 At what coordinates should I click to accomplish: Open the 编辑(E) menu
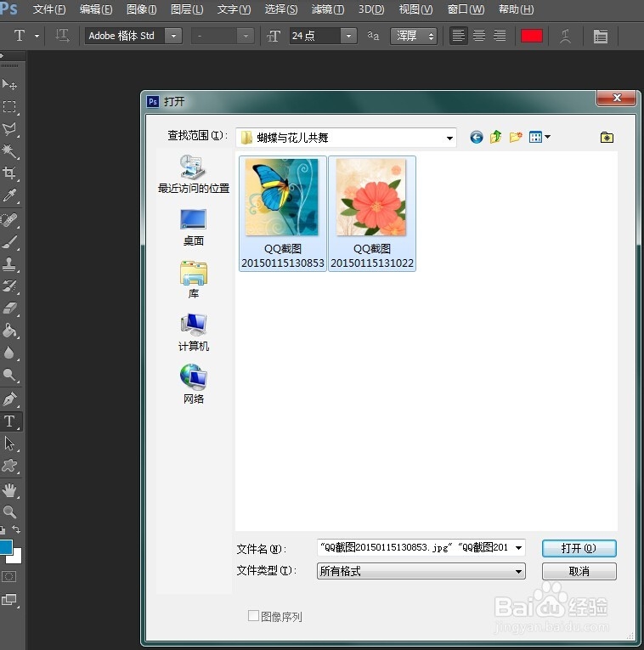click(96, 9)
